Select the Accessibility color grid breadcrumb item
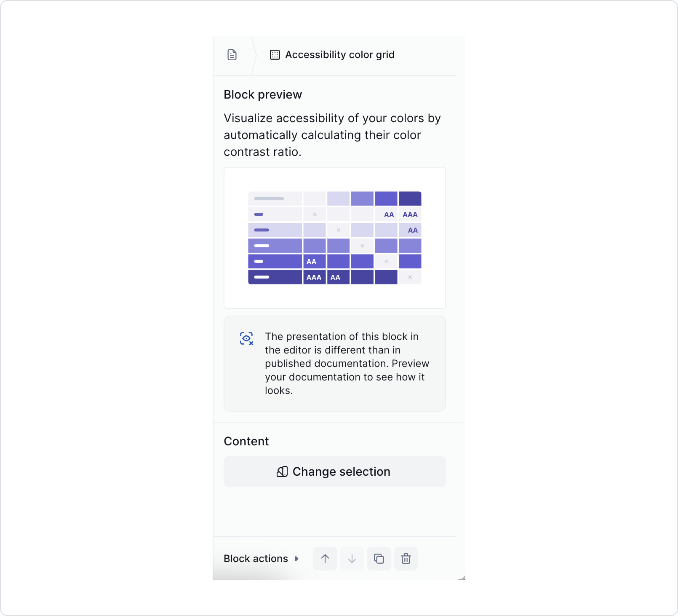 pos(339,54)
